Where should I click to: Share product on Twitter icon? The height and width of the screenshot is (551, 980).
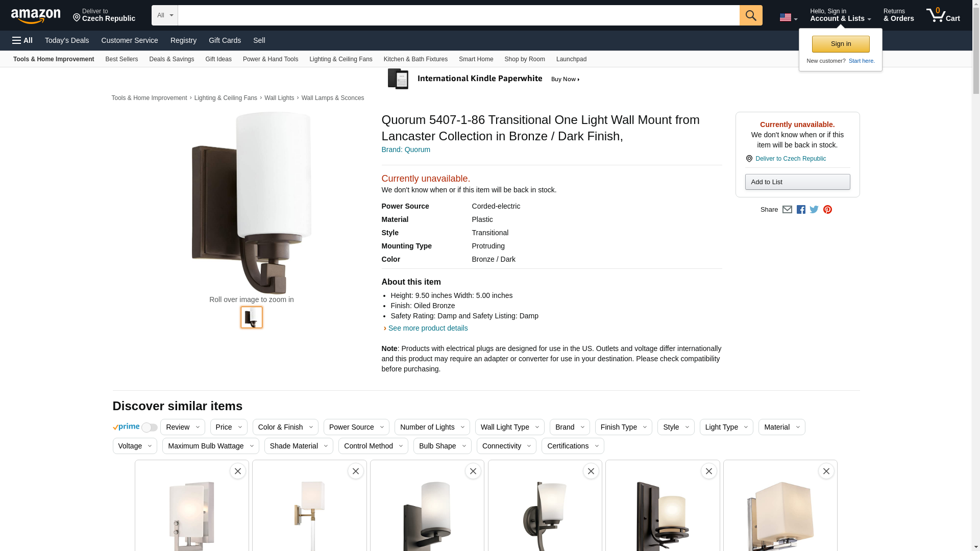point(814,210)
